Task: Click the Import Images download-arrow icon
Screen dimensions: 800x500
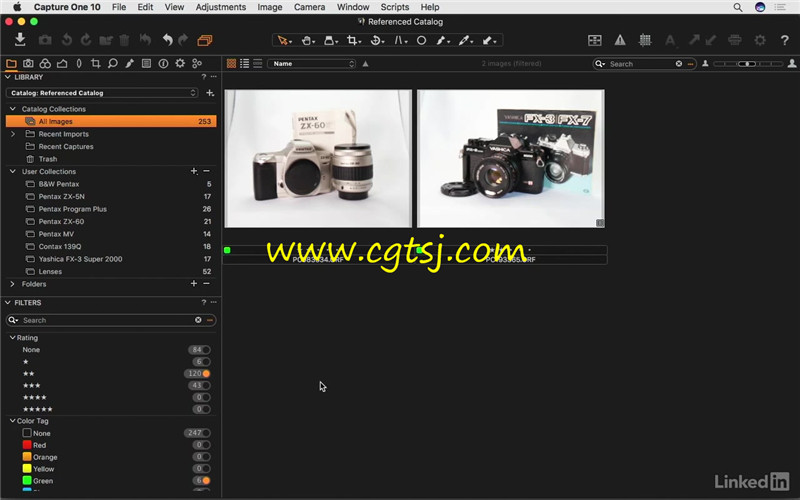Action: [x=20, y=40]
